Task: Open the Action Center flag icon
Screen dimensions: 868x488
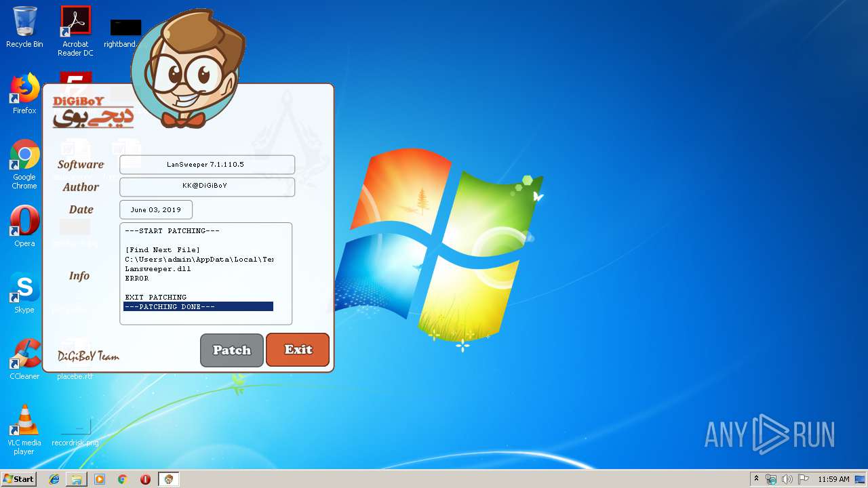Action: 804,479
